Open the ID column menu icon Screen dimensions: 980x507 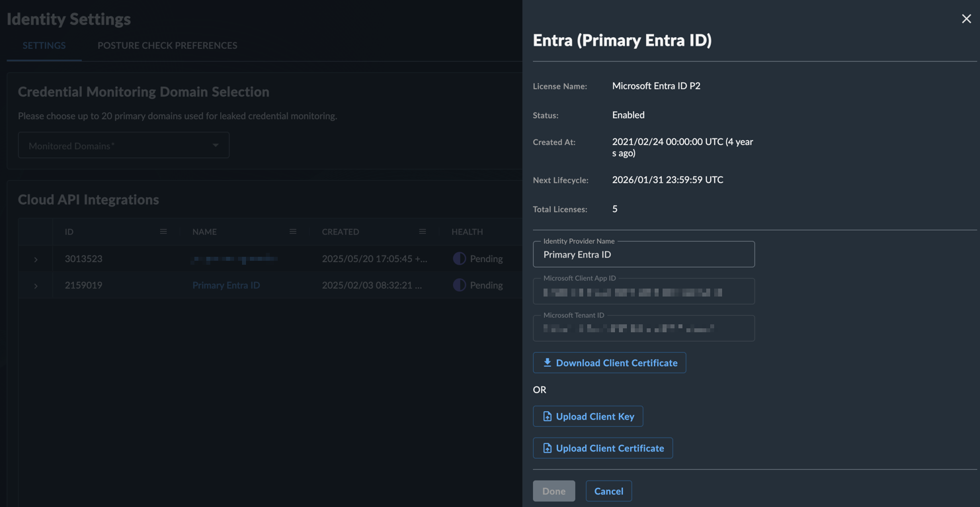[163, 232]
